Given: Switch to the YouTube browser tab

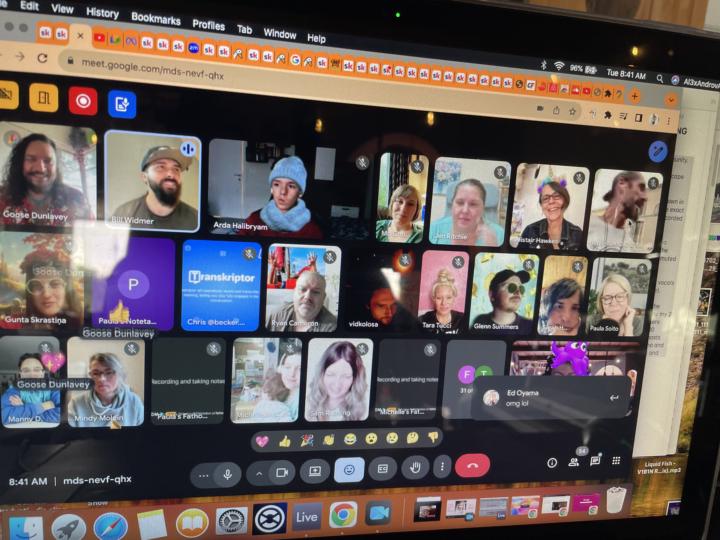Looking at the screenshot, I should pyautogui.click(x=99, y=38).
